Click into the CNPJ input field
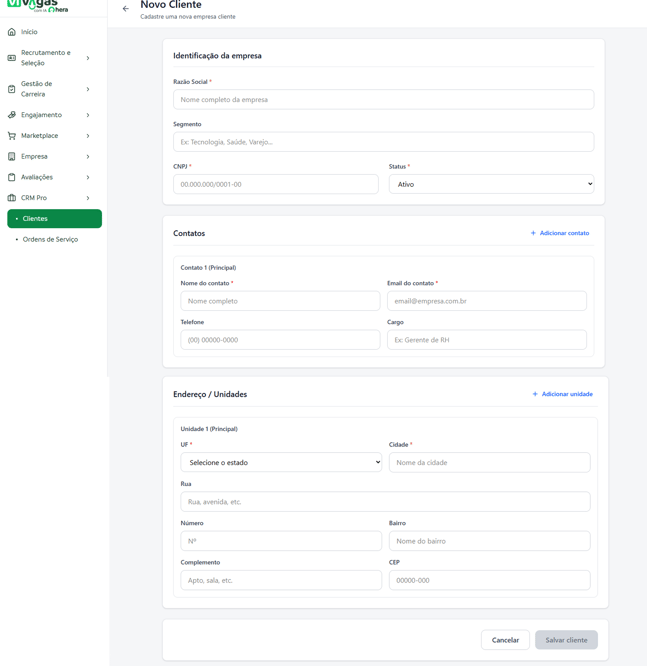Screen dimensions: 647x666 275,184
